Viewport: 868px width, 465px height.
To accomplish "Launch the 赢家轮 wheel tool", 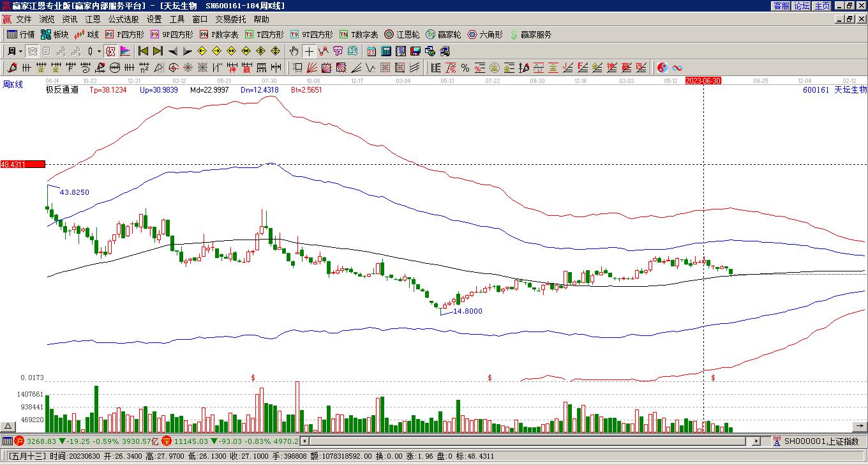I will [443, 34].
